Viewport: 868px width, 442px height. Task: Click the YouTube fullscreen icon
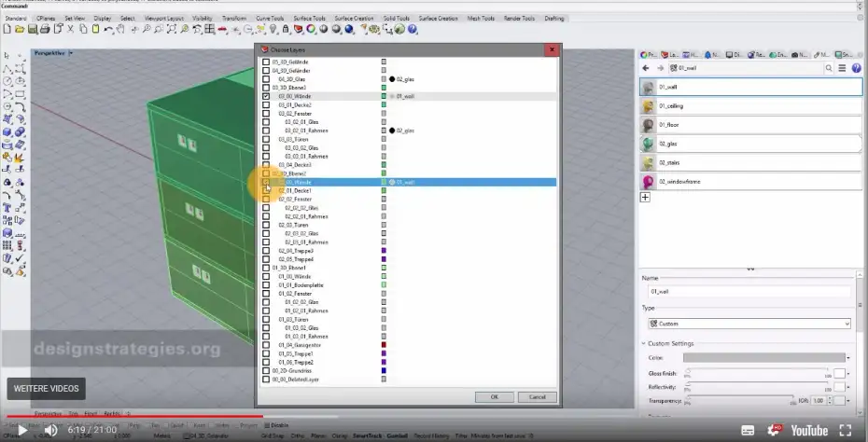[x=846, y=431]
